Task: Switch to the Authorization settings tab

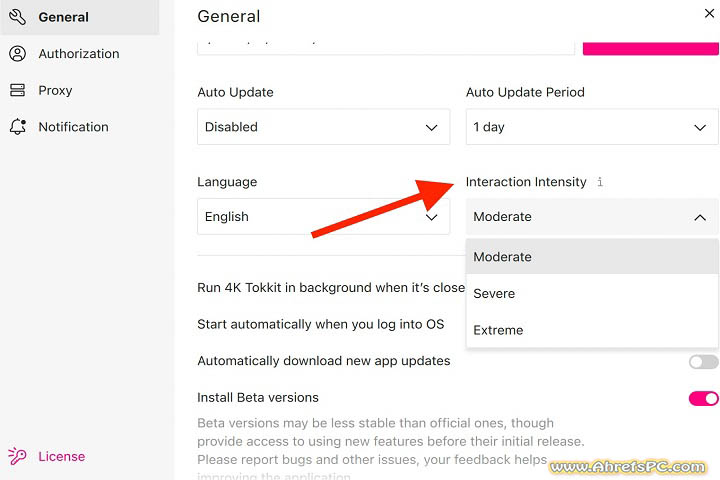Action: pyautogui.click(x=78, y=54)
